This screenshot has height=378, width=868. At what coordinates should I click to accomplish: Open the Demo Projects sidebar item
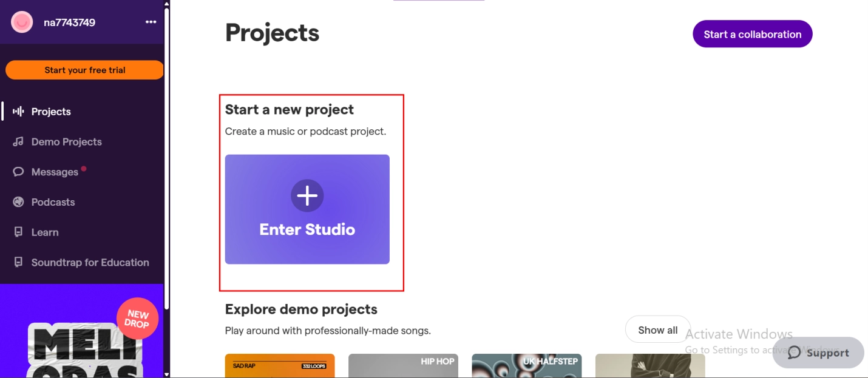[66, 142]
